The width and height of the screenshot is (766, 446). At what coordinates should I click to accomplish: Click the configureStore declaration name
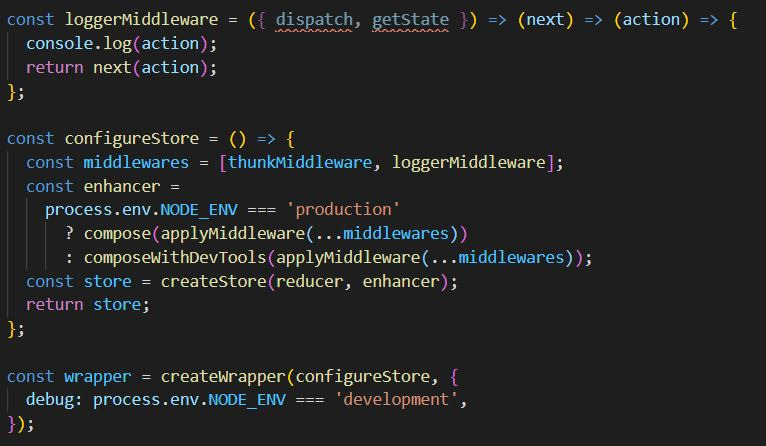131,139
